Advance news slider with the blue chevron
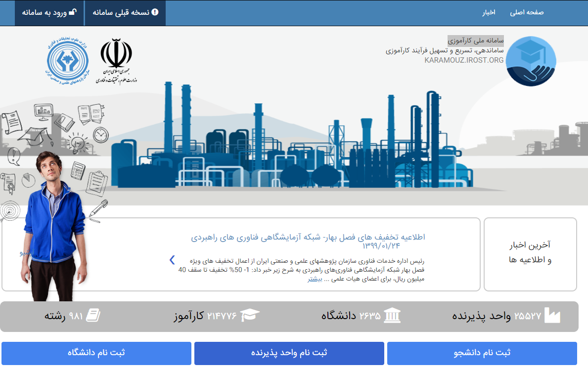 click(172, 260)
